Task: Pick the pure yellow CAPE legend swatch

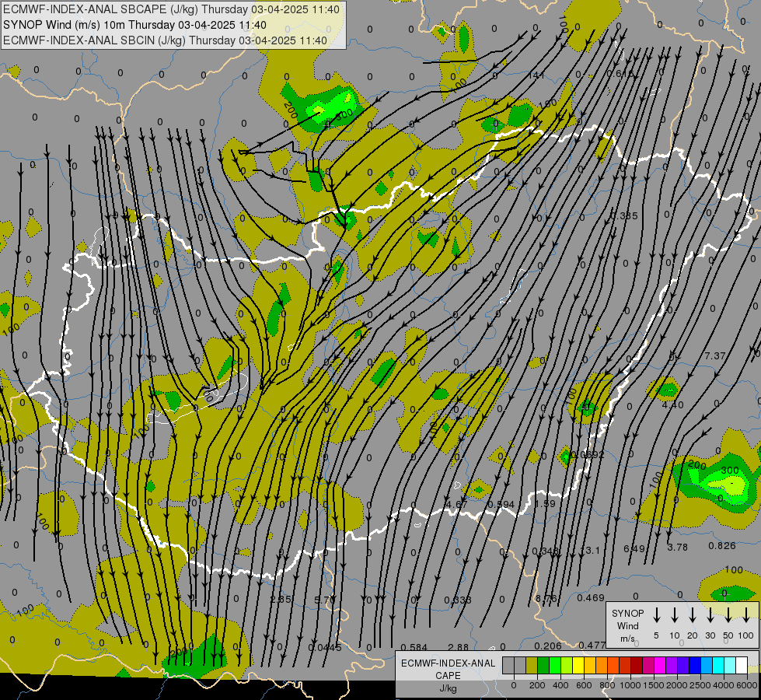Action: tap(578, 665)
